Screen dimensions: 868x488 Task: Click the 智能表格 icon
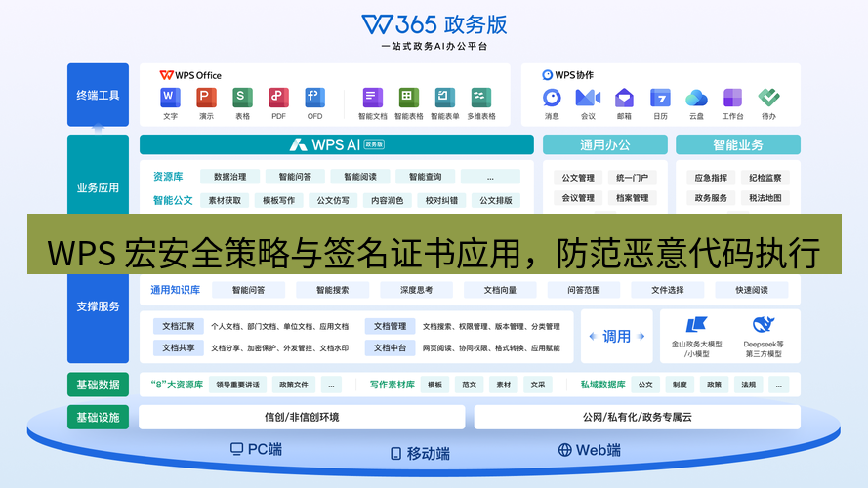408,98
